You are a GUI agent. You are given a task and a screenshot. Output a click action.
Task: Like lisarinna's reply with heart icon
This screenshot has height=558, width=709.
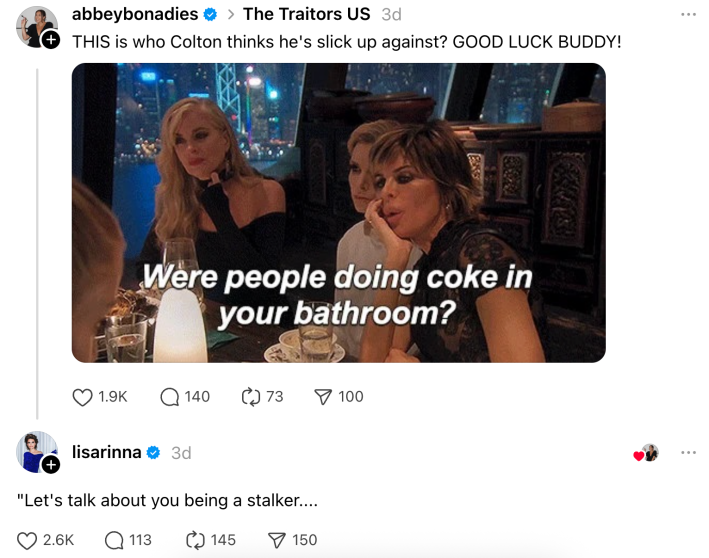pyautogui.click(x=27, y=540)
